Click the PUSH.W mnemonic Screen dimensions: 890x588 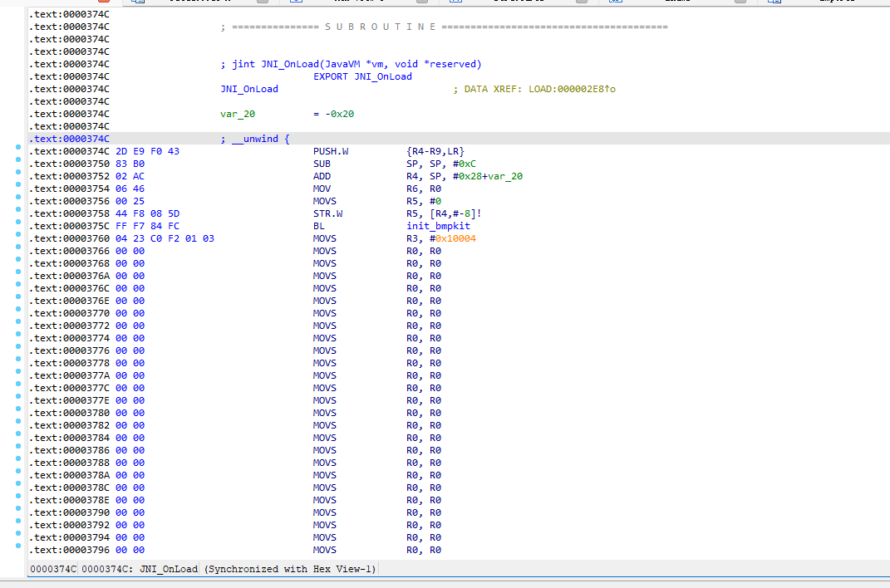(x=327, y=151)
